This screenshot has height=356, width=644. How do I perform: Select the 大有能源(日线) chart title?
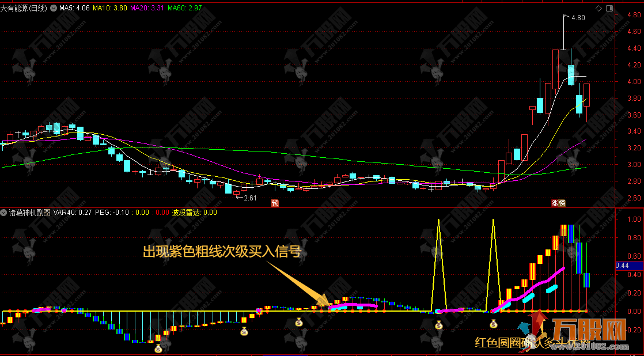[24, 8]
